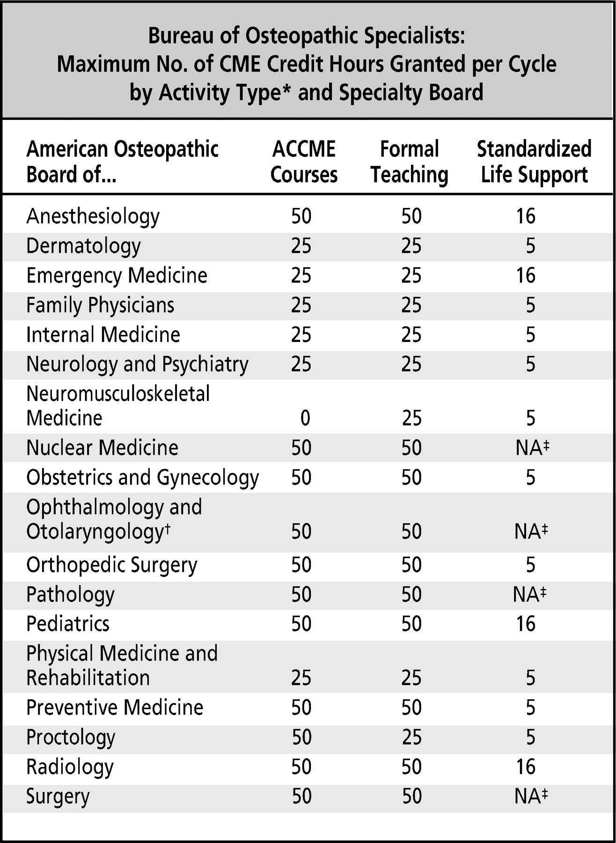The height and width of the screenshot is (843, 616).
Task: Click the Emergency Medicine row label
Action: pyautogui.click(x=117, y=275)
